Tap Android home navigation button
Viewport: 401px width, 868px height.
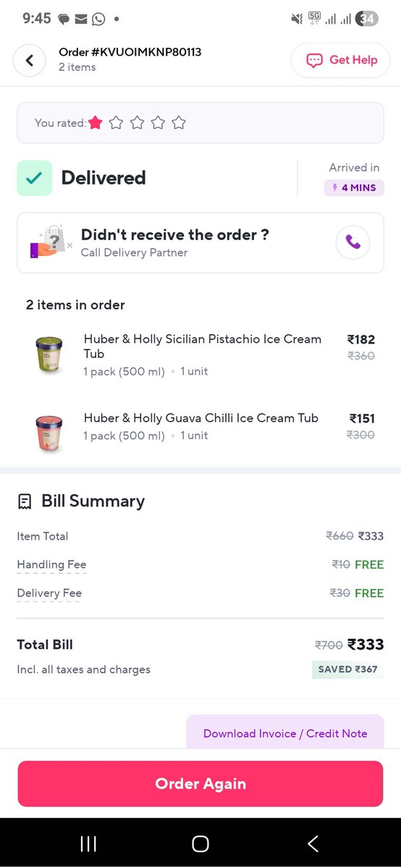pyautogui.click(x=200, y=843)
